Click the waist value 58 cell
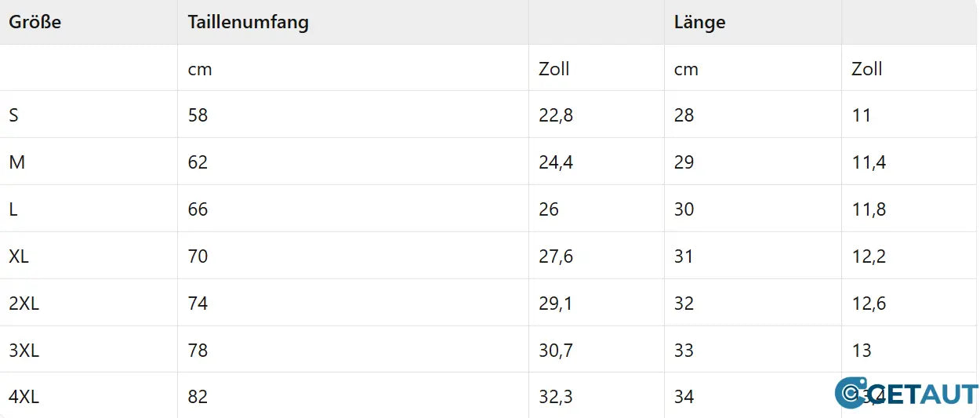This screenshot has height=418, width=980. point(198,115)
